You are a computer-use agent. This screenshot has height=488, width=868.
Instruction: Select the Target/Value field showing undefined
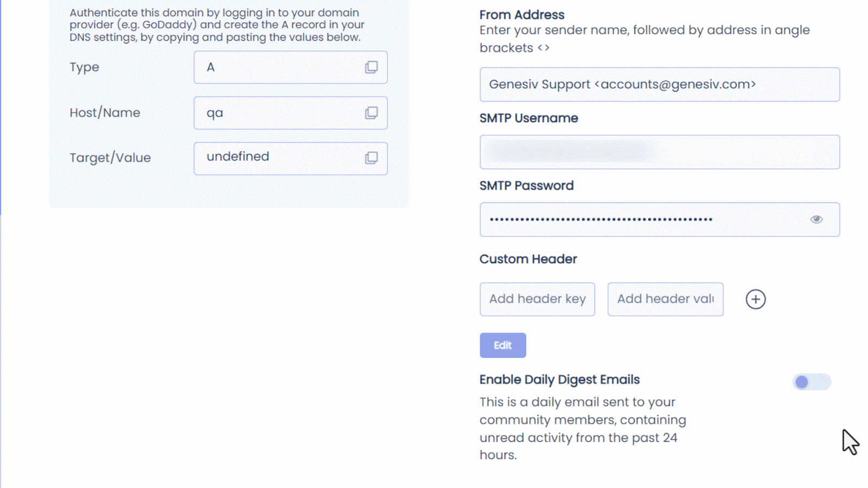pos(291,158)
